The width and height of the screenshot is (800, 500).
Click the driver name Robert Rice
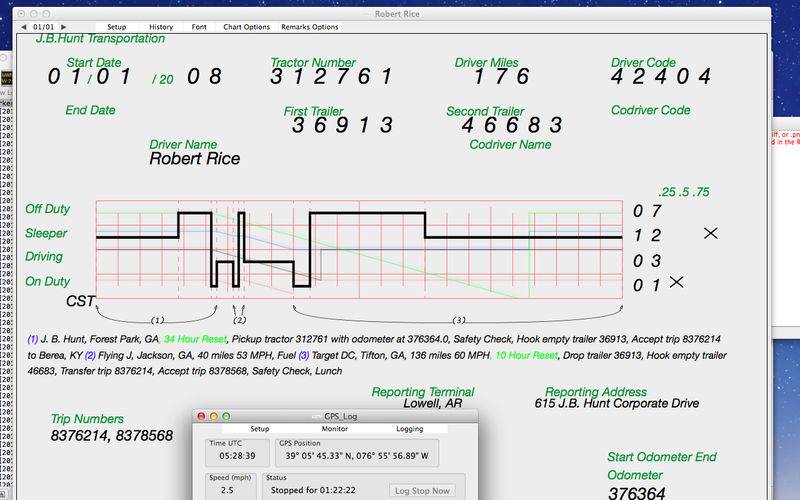coord(194,159)
